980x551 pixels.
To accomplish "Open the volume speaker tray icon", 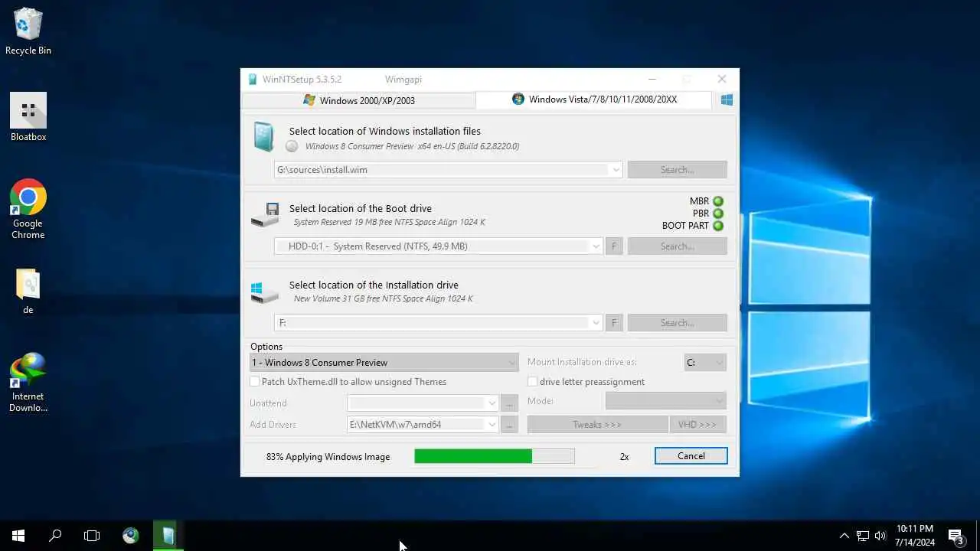I will click(x=880, y=536).
